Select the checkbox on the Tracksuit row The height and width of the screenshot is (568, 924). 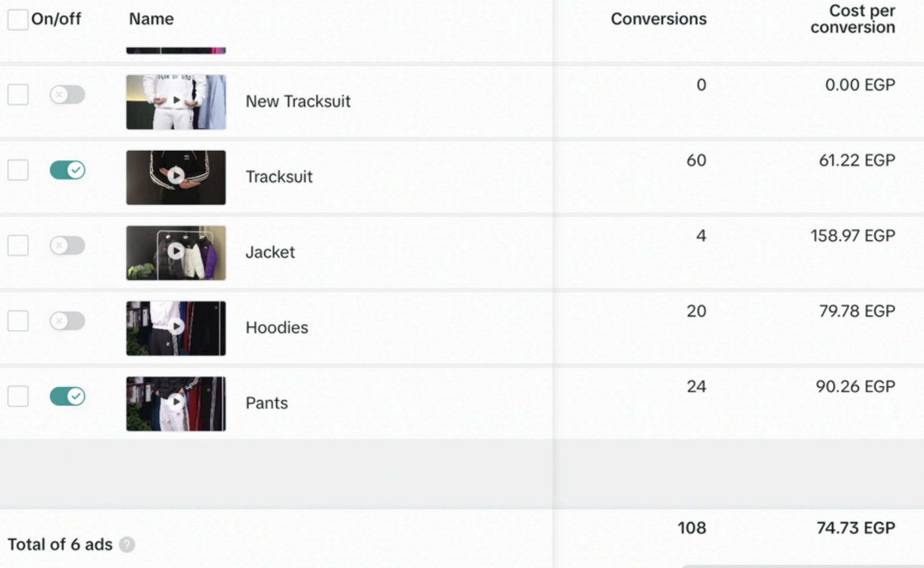click(x=18, y=170)
